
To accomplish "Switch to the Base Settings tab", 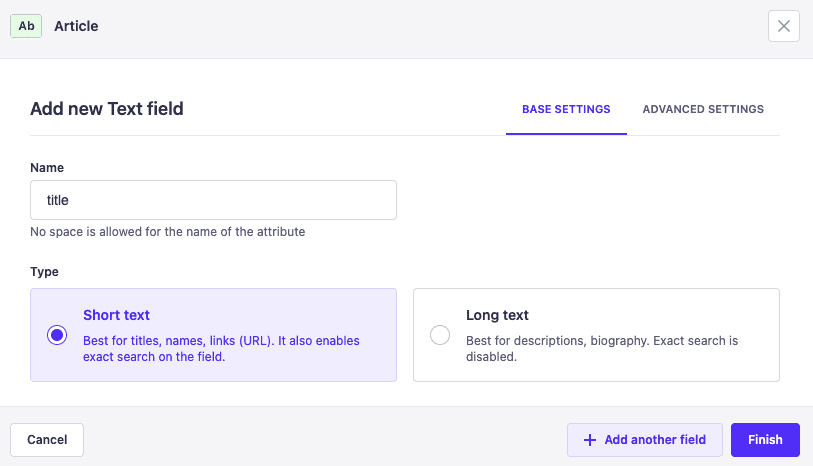I will coord(566,109).
